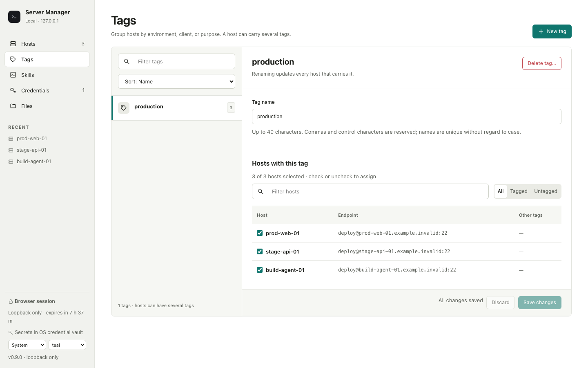This screenshot has height=368, width=588.
Task: Click endpoint deploy@build-agent-01.example.invalid:22
Action: click(397, 270)
